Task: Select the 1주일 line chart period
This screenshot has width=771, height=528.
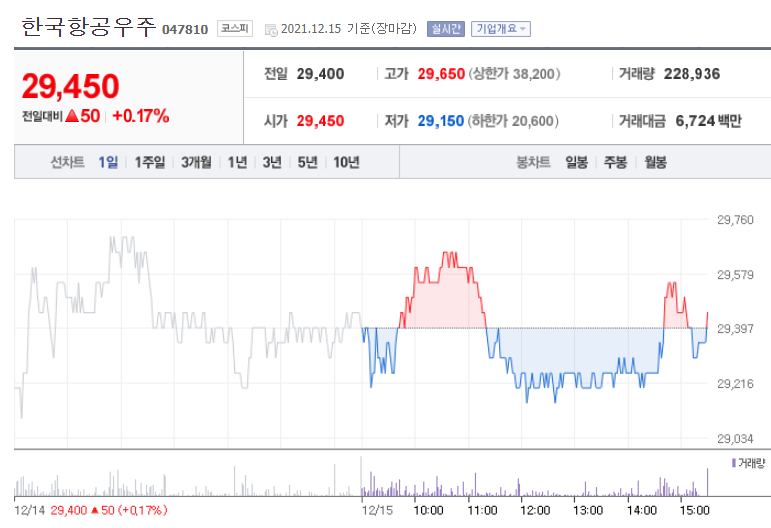Action: click(x=150, y=162)
